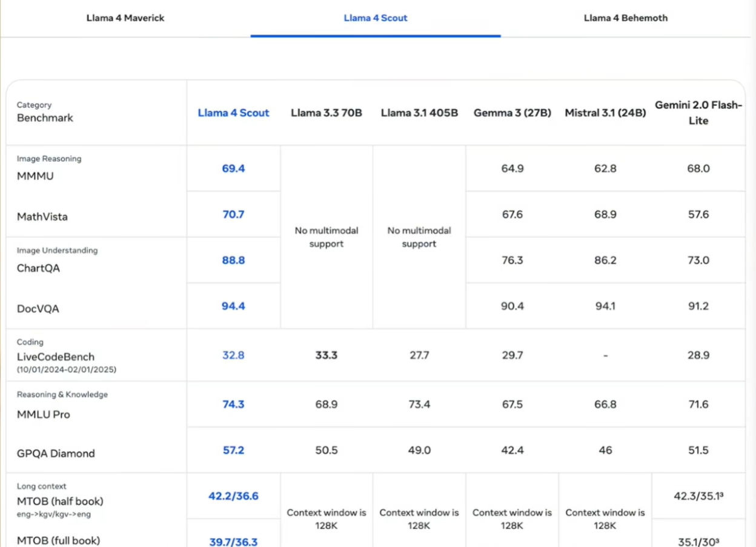Click the Llama 3.1 405B column header
Screen dimensions: 756x547
tap(419, 113)
